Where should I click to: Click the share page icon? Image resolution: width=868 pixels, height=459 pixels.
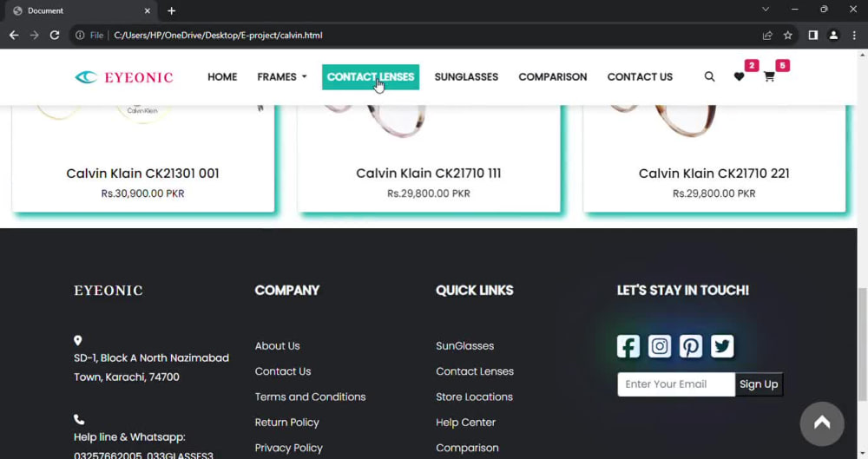tap(767, 35)
